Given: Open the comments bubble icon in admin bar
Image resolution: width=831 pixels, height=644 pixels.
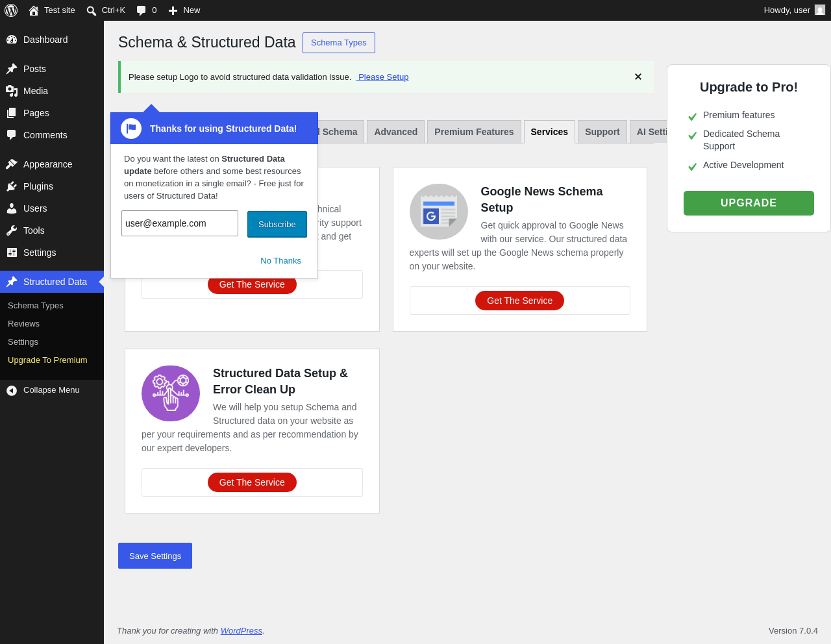Looking at the screenshot, I should point(141,10).
